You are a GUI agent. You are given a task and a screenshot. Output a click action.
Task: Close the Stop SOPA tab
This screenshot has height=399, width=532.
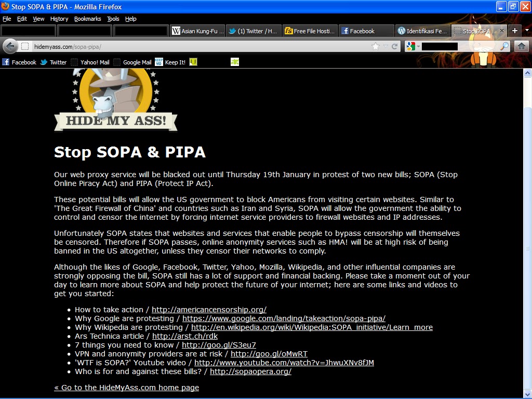click(x=502, y=31)
